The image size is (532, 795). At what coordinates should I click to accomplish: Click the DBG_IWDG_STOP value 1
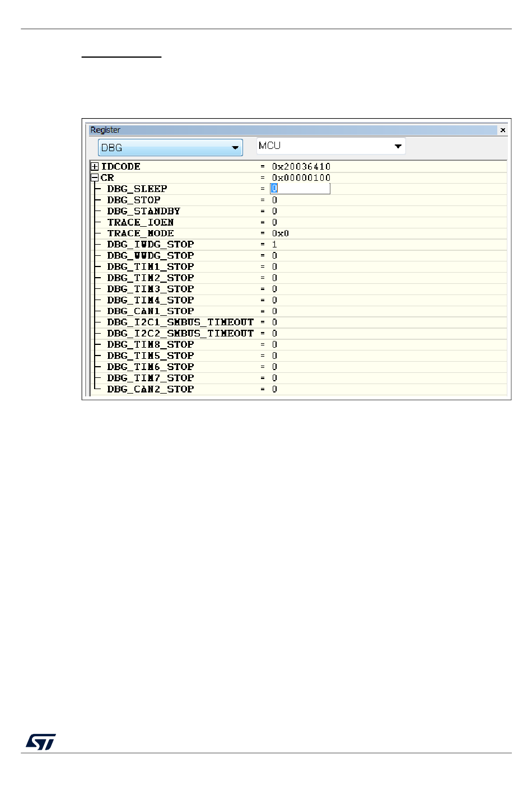coord(274,245)
